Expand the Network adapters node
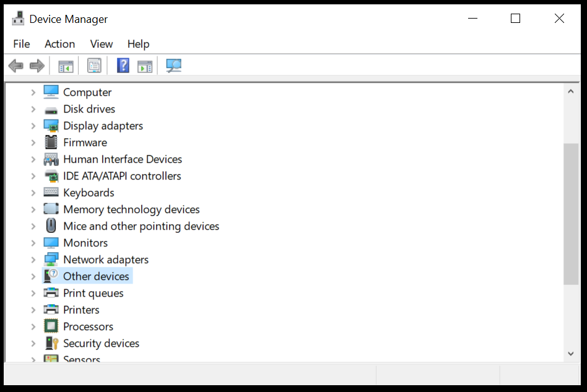 33,259
